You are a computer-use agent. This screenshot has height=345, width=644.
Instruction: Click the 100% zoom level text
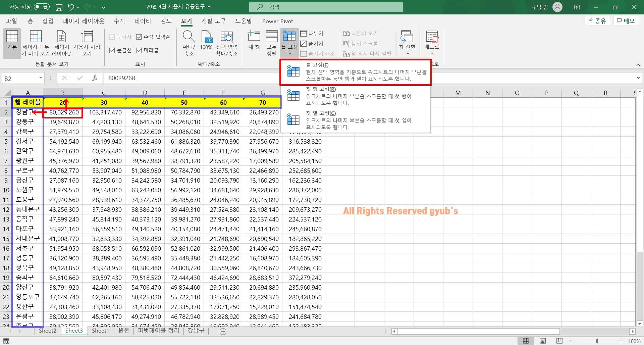pyautogui.click(x=634, y=341)
